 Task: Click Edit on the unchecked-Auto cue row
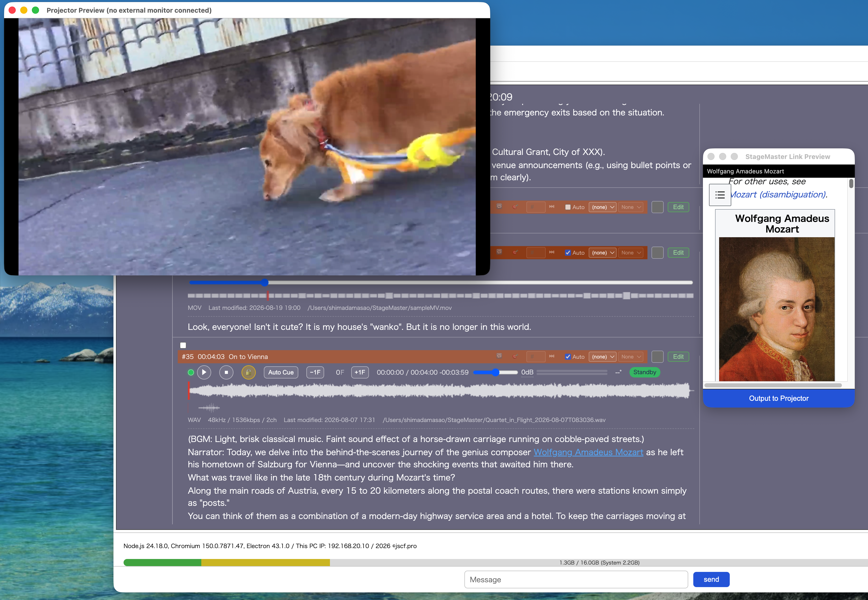pos(678,207)
